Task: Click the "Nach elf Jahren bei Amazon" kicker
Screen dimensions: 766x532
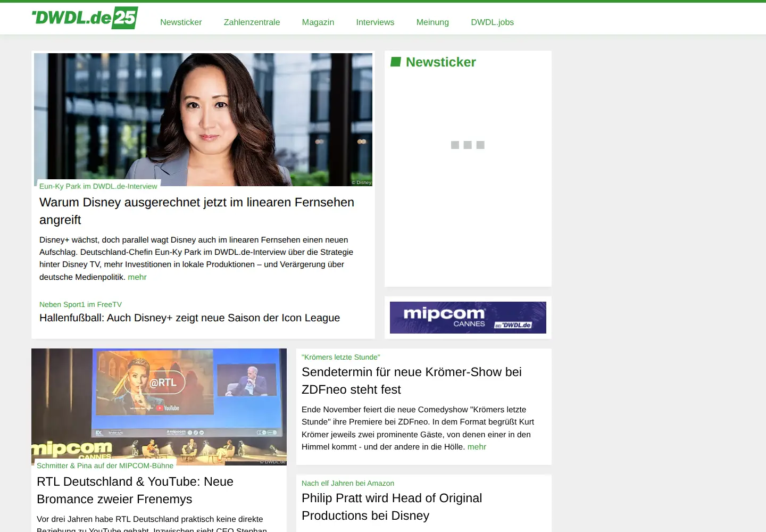Action: click(348, 483)
